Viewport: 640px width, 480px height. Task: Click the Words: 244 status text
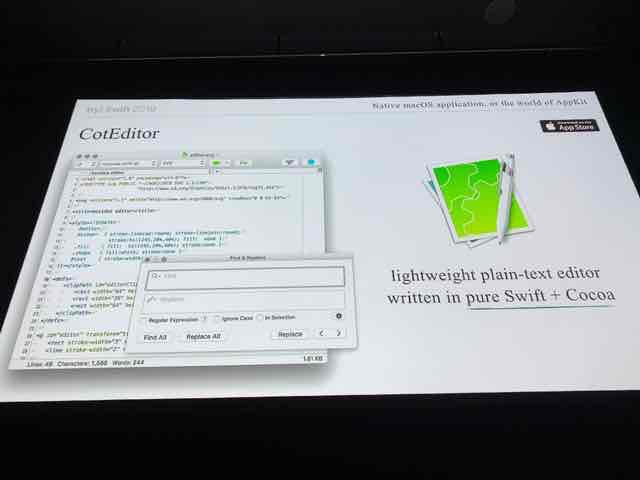point(128,362)
